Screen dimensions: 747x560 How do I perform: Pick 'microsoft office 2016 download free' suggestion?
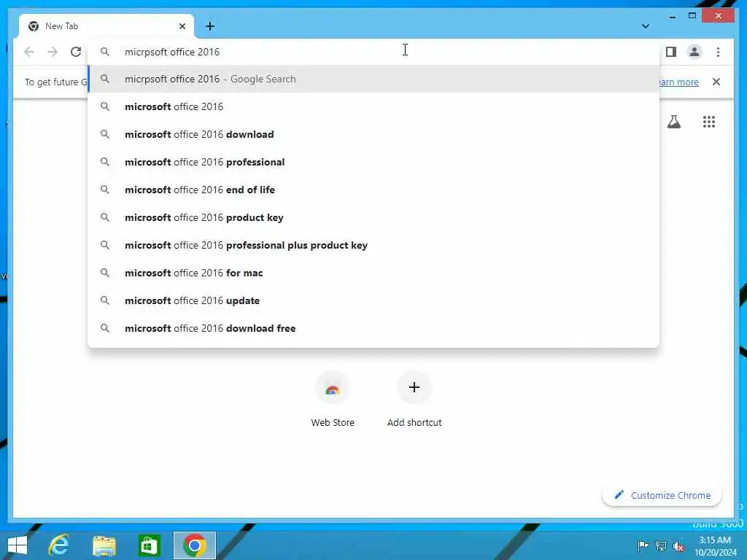374,328
